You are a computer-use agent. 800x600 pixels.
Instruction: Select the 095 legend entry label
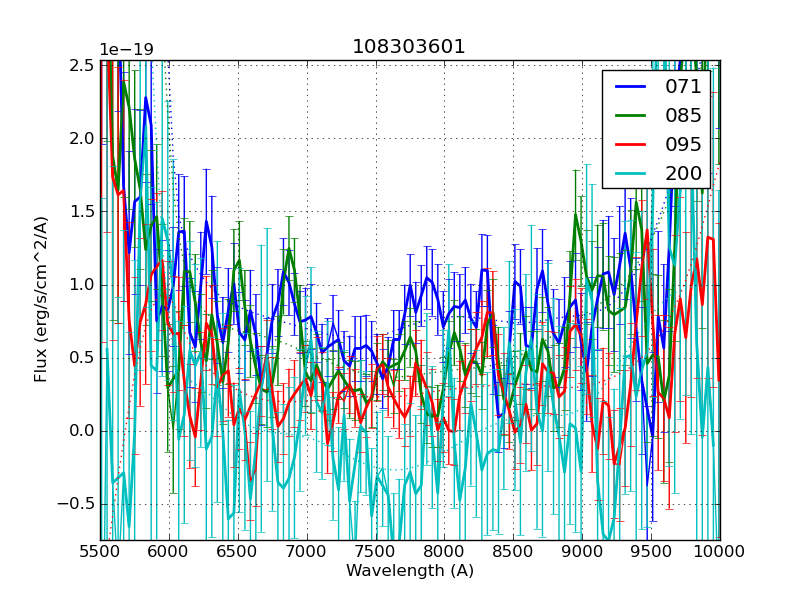coord(683,144)
